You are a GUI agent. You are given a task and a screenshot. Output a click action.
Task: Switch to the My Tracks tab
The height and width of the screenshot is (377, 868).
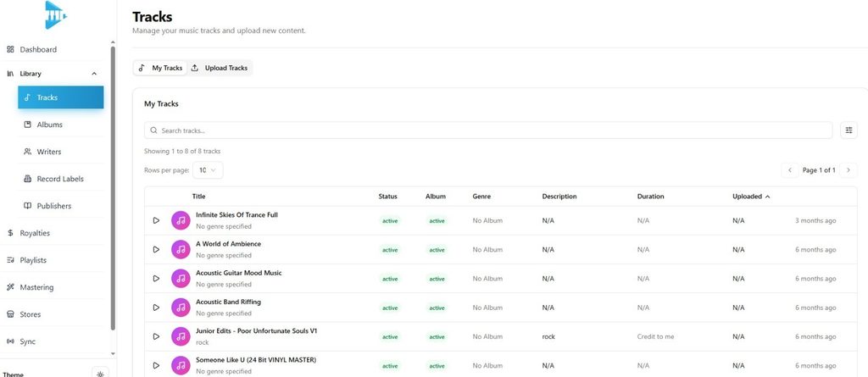(x=160, y=68)
